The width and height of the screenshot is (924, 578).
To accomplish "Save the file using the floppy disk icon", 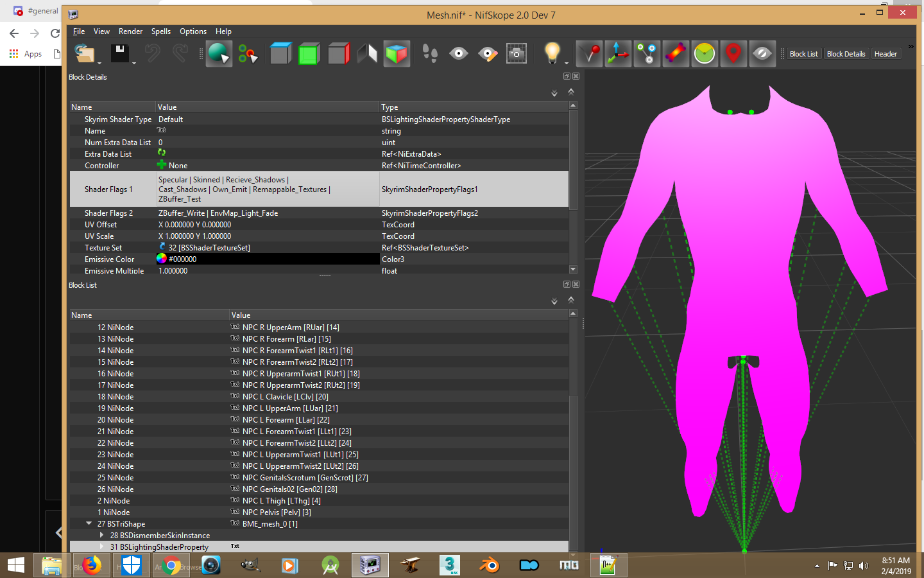I will pyautogui.click(x=120, y=53).
